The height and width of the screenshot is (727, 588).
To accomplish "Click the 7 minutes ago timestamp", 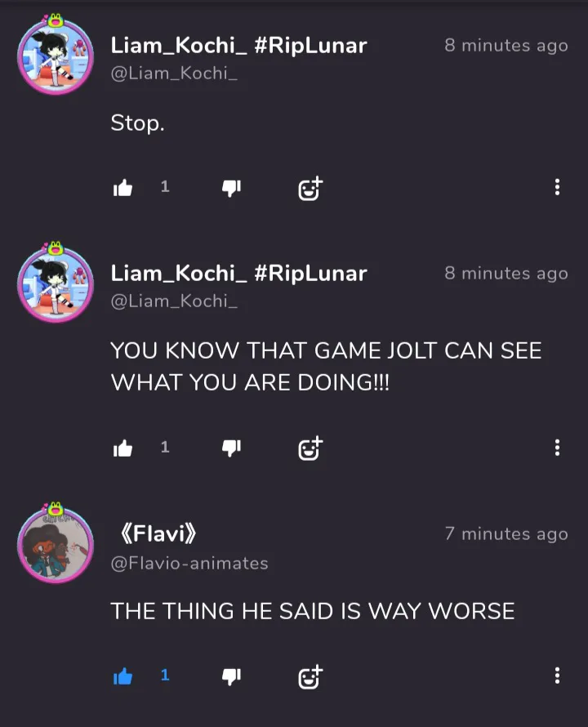I will (x=506, y=533).
